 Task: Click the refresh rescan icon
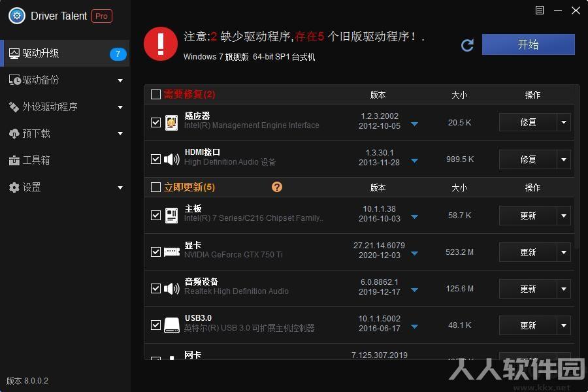[x=467, y=45]
